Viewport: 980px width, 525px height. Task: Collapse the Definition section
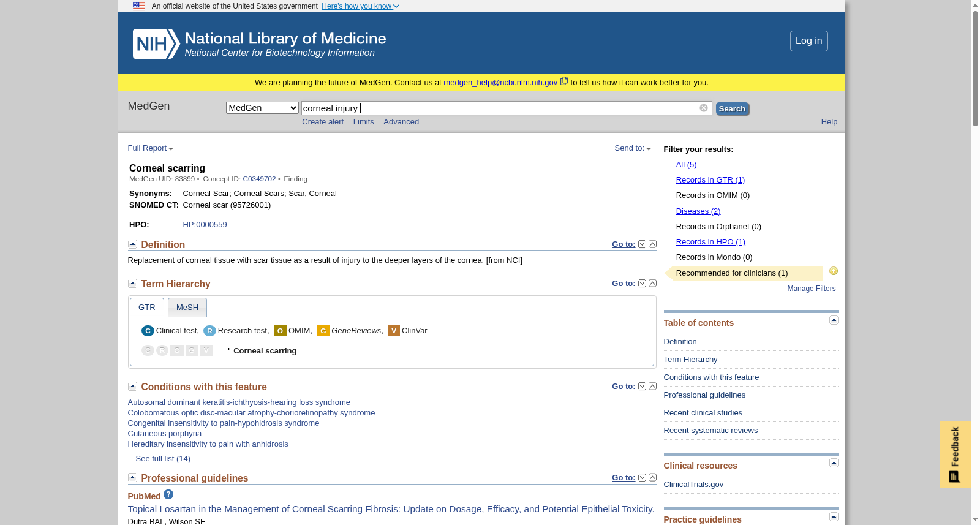132,244
